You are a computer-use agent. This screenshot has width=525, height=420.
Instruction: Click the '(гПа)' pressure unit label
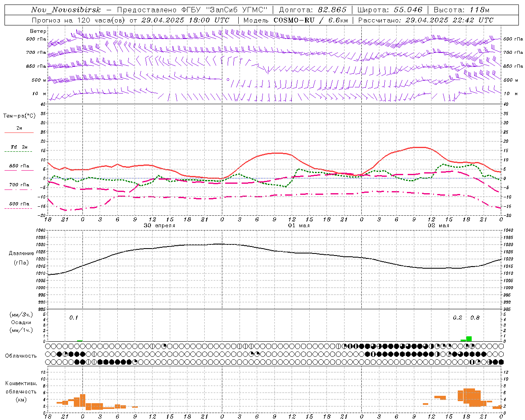tap(21, 263)
